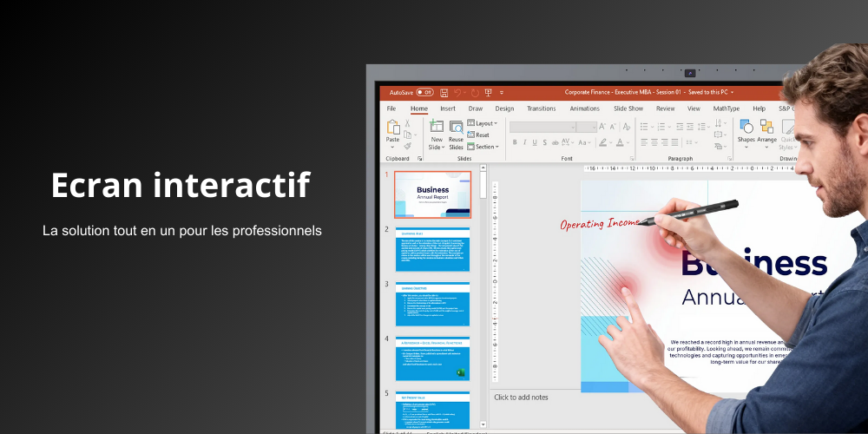Toggle the AutoSave switch
The height and width of the screenshot is (434, 868).
[x=424, y=92]
